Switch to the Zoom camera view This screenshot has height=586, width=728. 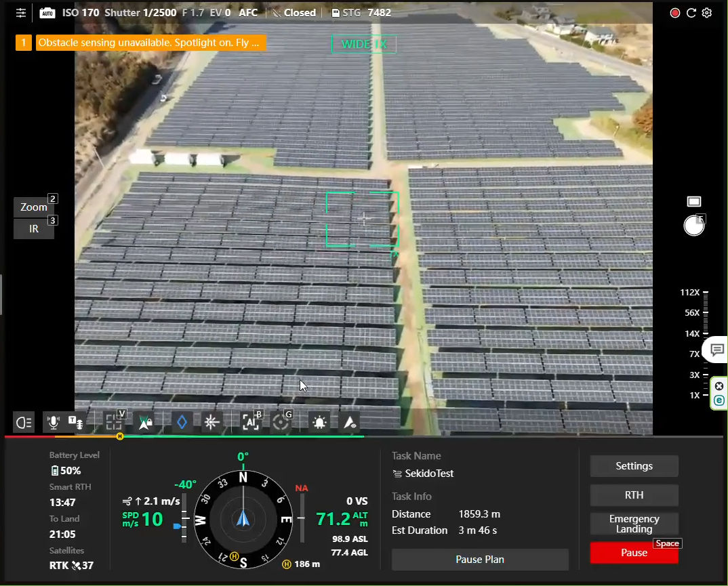coord(34,207)
